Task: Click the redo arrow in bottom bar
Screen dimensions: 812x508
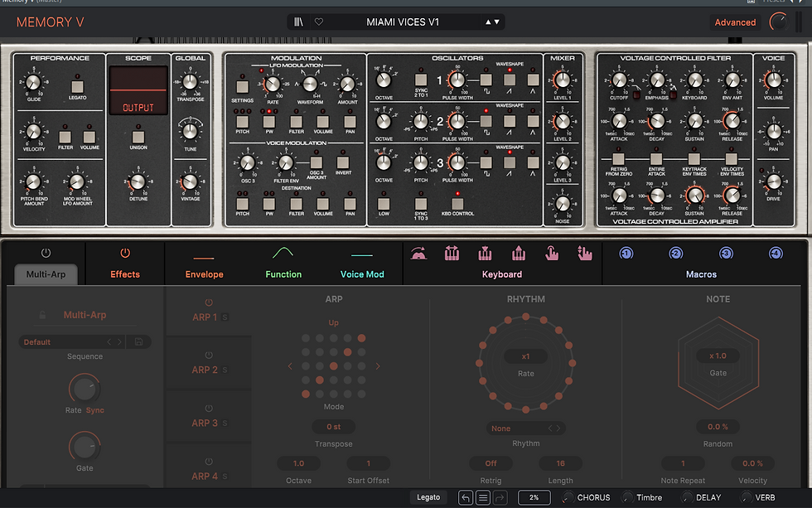Action: pyautogui.click(x=500, y=498)
